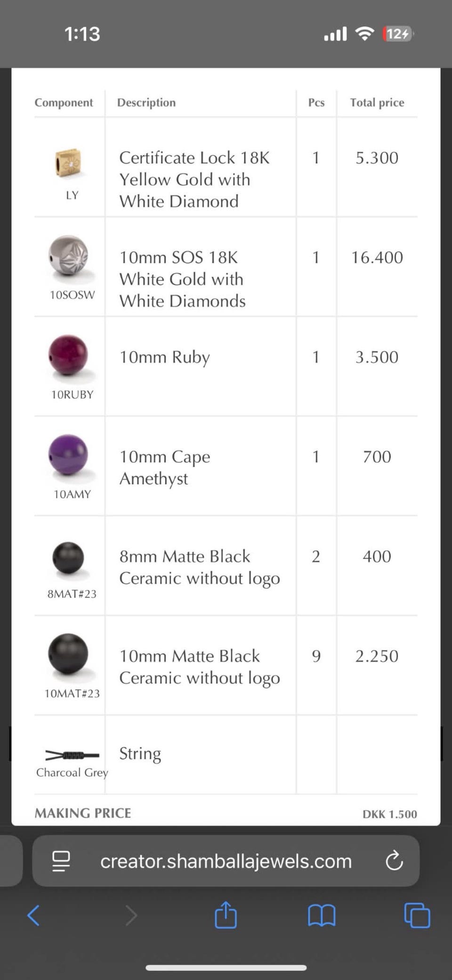Open the page reader options icon
The height and width of the screenshot is (980, 452).
(x=61, y=861)
